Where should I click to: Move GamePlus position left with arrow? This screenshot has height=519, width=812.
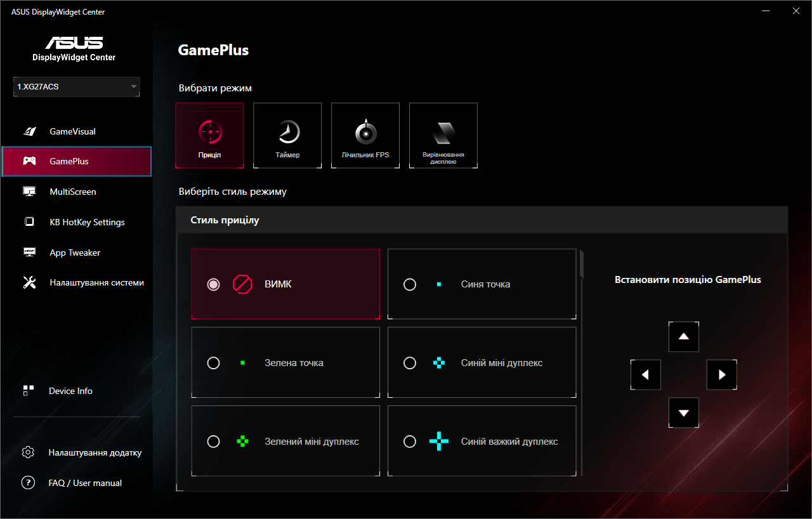(646, 374)
